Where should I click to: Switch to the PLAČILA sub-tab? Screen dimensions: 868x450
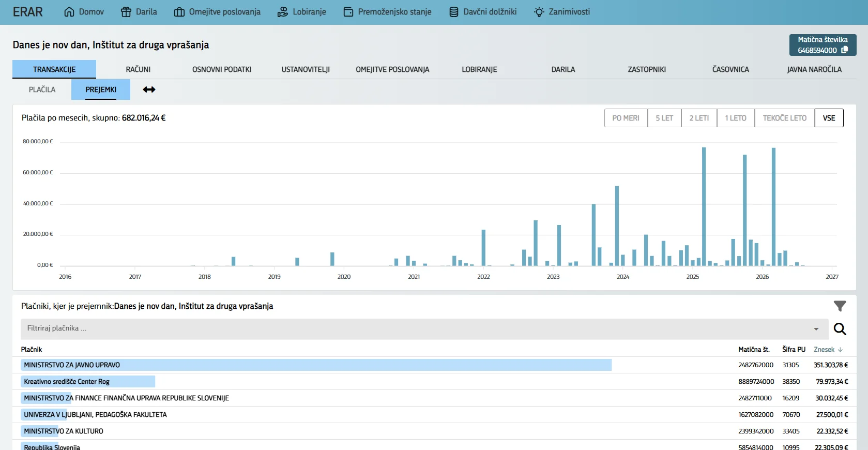click(x=42, y=89)
